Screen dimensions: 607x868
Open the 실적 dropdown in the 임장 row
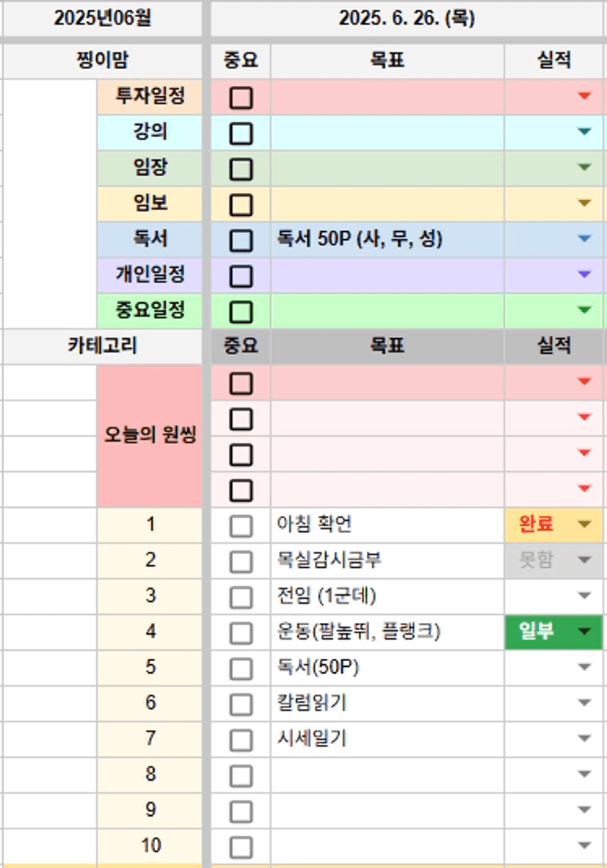tap(584, 167)
